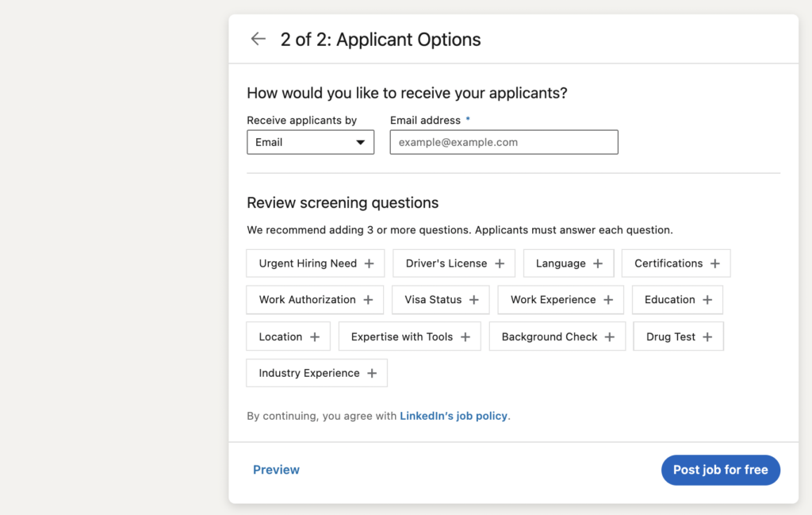This screenshot has height=515, width=812.
Task: Click the Applicant Options step heading
Action: click(x=381, y=40)
